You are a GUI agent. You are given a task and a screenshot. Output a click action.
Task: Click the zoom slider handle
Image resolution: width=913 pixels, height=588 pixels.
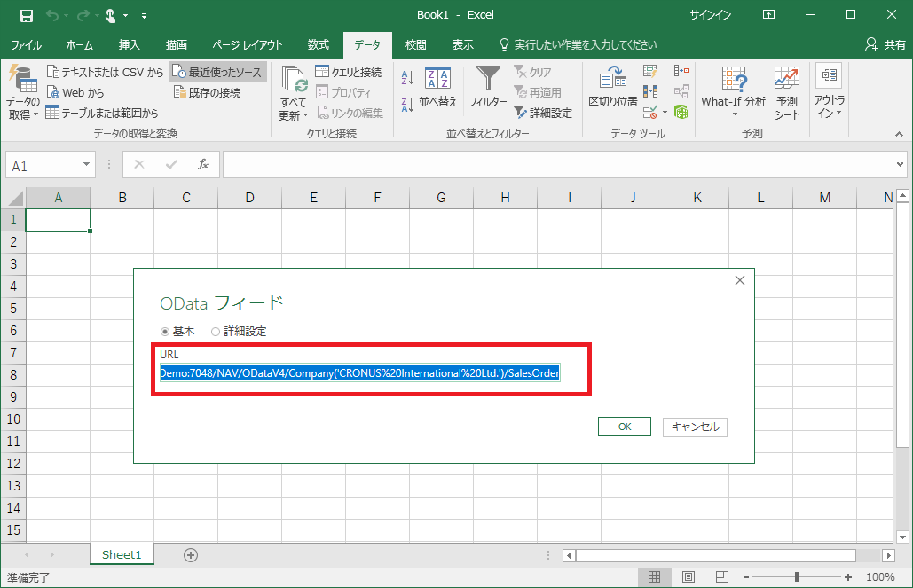[797, 577]
